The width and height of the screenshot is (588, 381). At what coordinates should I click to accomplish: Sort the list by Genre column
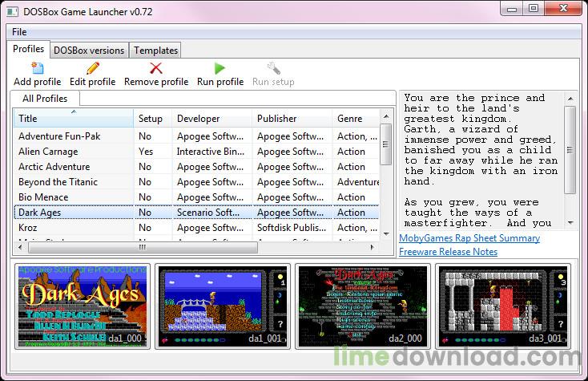point(356,119)
